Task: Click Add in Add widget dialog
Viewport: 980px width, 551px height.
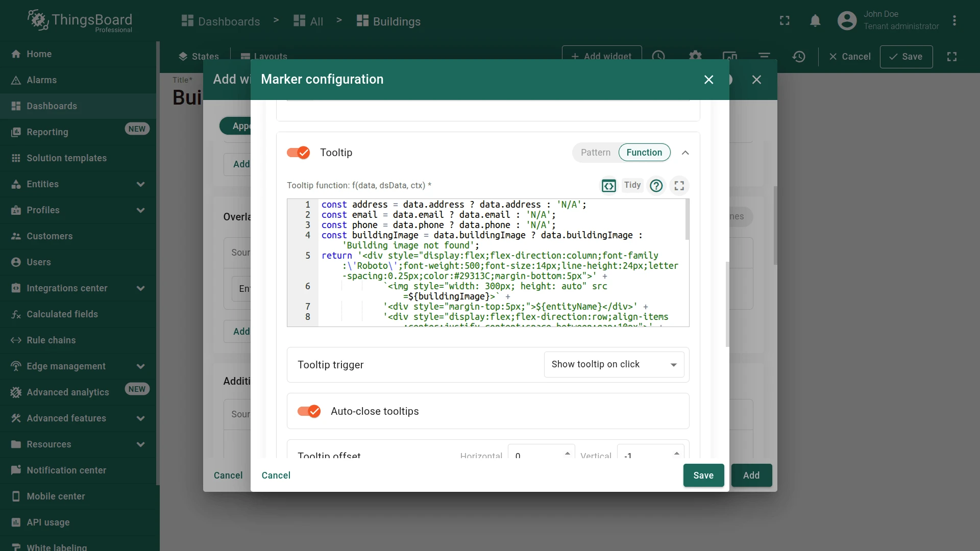Action: [x=751, y=475]
